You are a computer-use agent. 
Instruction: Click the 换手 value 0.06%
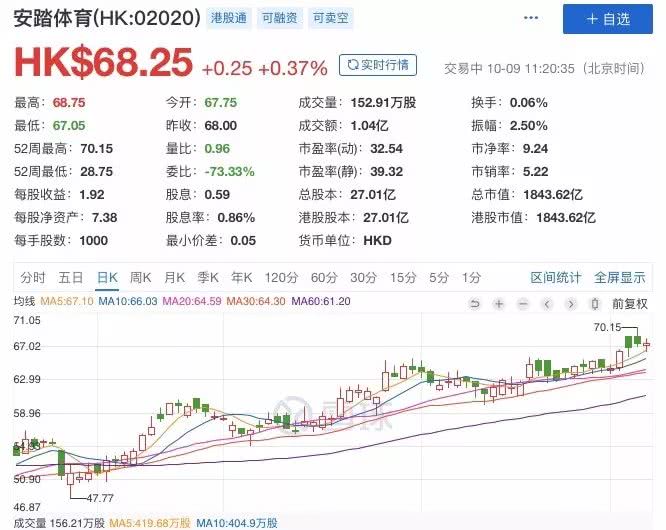528,103
